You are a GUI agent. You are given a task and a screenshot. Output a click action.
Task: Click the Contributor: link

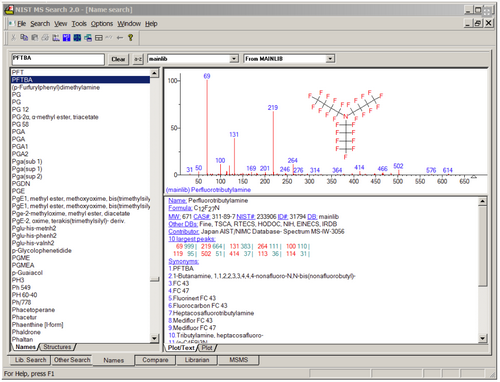click(x=184, y=232)
